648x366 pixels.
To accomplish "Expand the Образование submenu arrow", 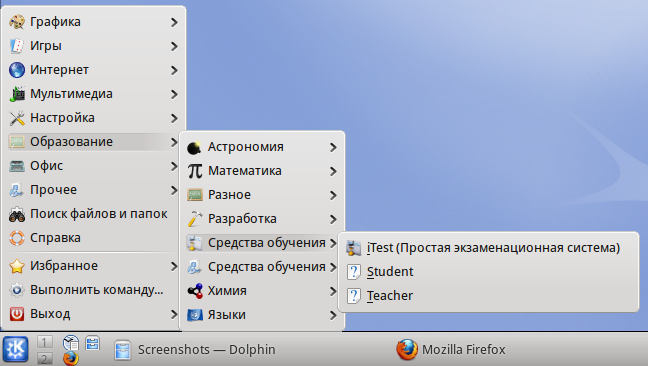I will click(x=174, y=142).
